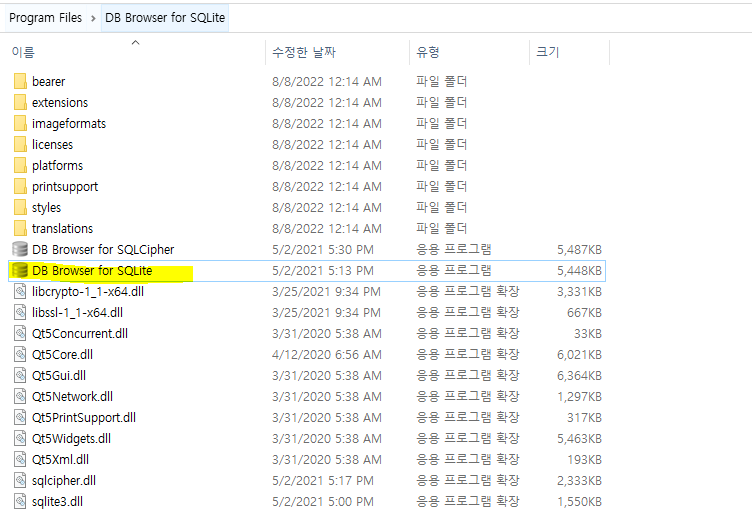Click the DB Browser for SQLCipher app icon
This screenshot has width=752, height=531.
click(20, 249)
